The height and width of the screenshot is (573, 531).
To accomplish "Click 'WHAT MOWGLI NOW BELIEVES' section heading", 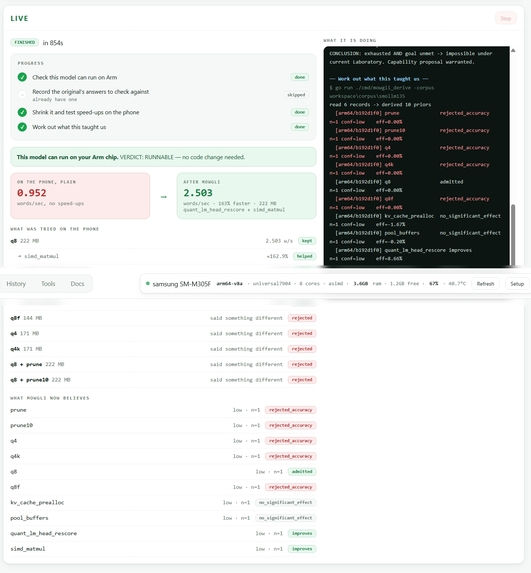I will (50, 398).
